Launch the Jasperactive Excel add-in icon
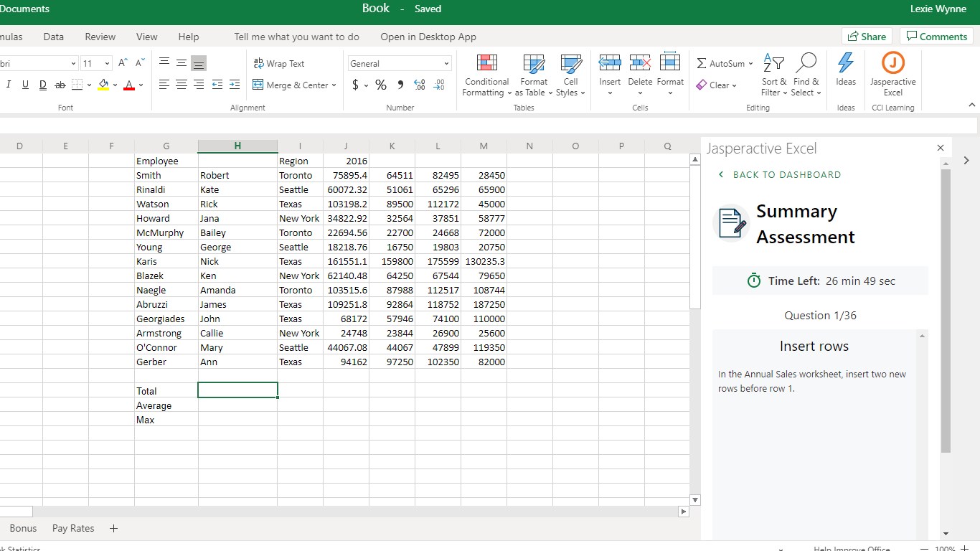Viewport: 980px width, 551px height. (892, 65)
